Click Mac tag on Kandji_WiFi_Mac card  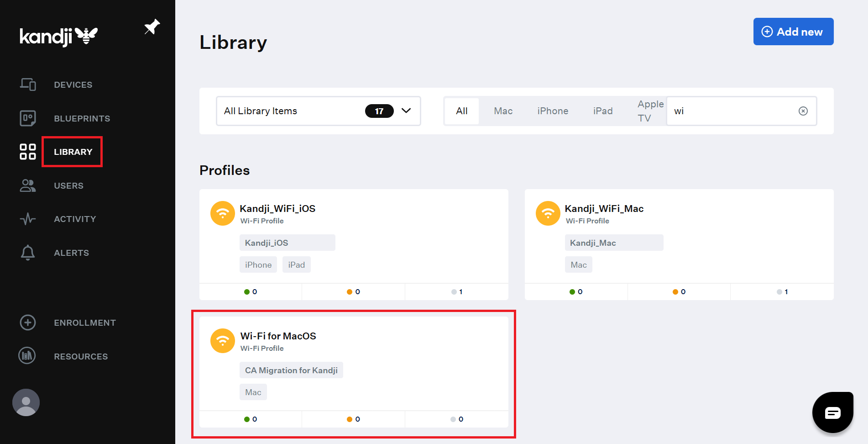(579, 264)
